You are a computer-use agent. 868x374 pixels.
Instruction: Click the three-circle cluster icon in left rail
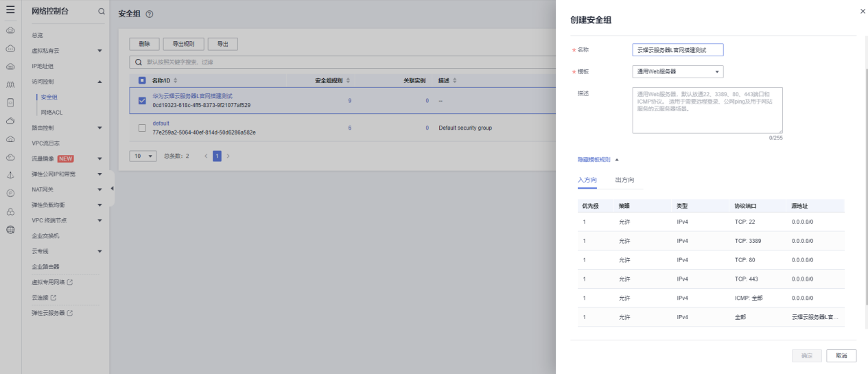(x=10, y=211)
